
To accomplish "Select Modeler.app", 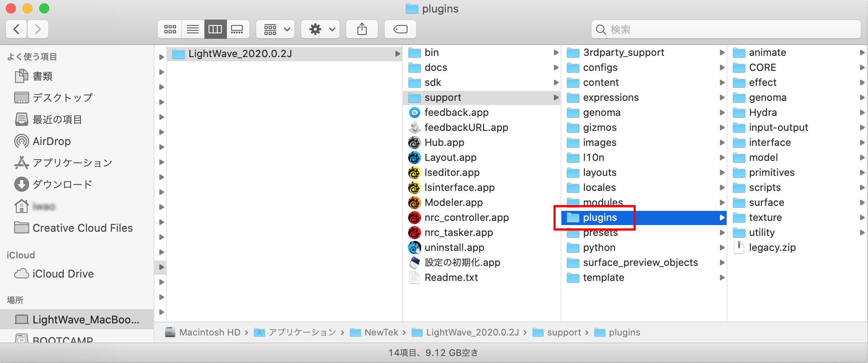I will [482, 203].
